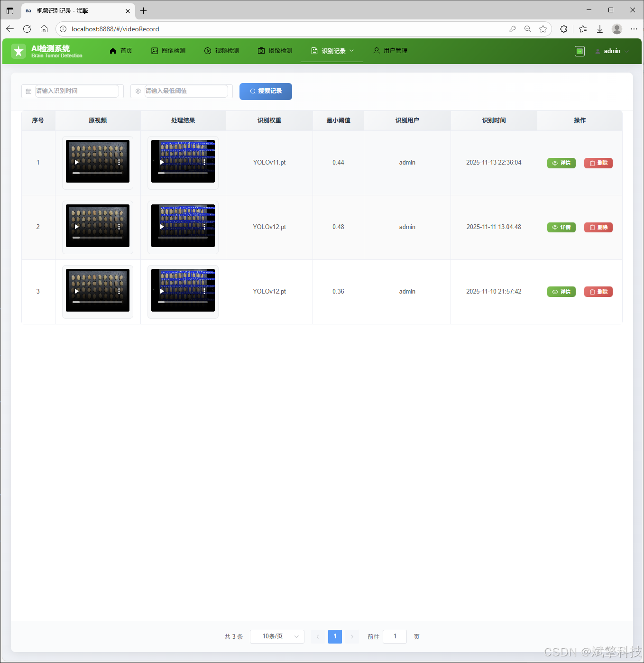Open browser settings and more menu
644x663 pixels.
(634, 29)
